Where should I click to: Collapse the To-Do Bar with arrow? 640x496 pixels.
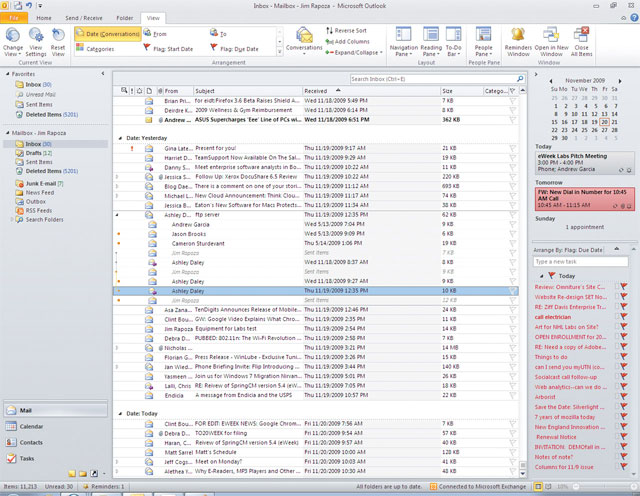point(536,74)
